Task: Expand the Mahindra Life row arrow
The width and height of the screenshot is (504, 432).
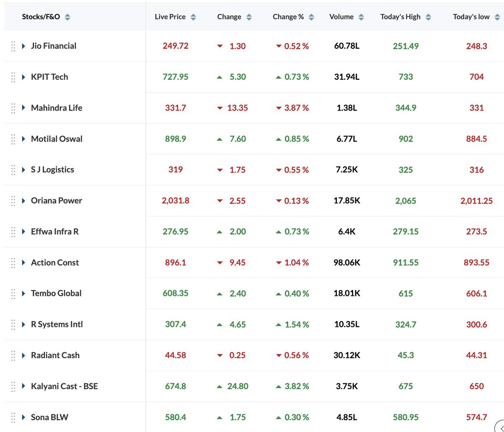Action: [x=24, y=108]
